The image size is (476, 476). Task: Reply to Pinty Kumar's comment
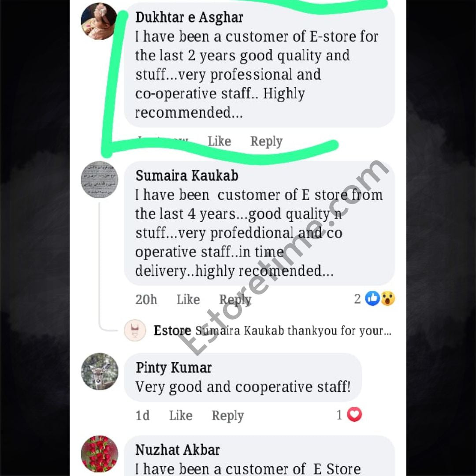228,416
